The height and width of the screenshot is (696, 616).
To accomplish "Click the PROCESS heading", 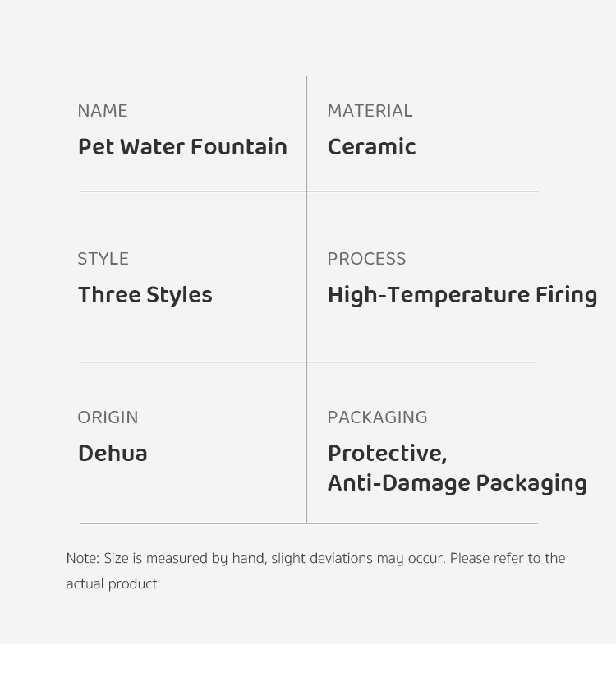I will pos(366,259).
